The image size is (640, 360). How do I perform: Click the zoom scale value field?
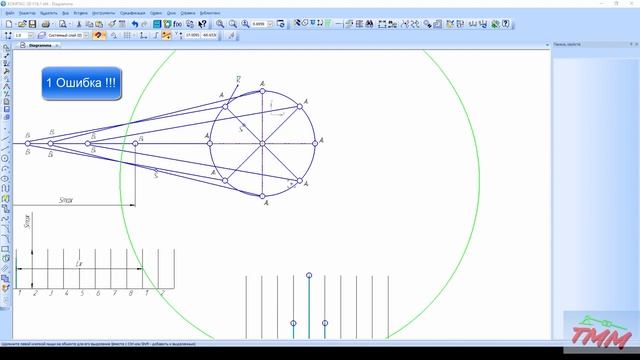coord(258,24)
